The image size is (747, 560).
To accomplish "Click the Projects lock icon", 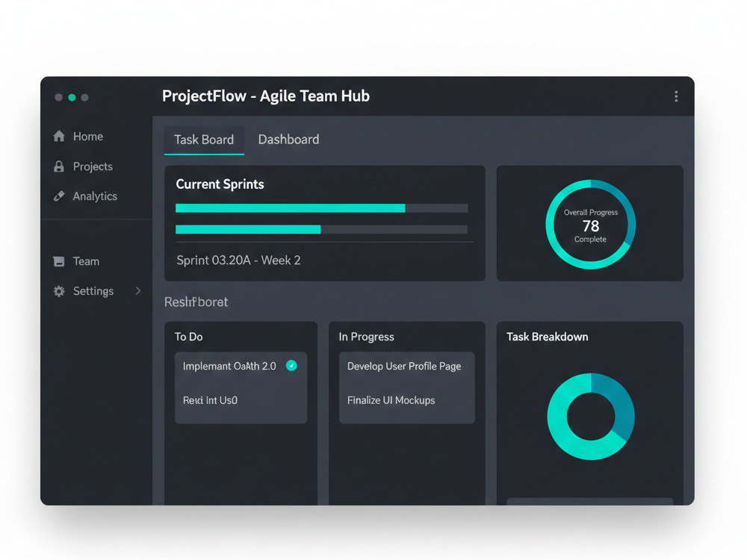I will 59,167.
